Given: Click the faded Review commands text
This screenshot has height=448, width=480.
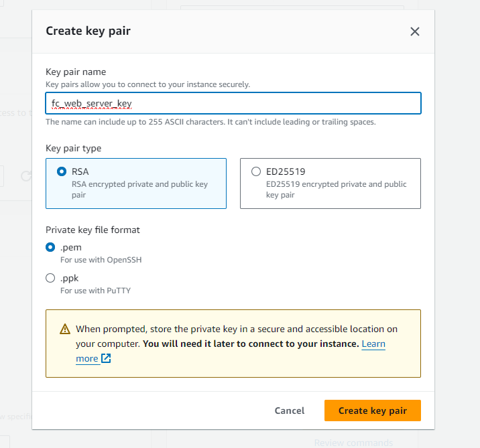Looking at the screenshot, I should [x=353, y=443].
